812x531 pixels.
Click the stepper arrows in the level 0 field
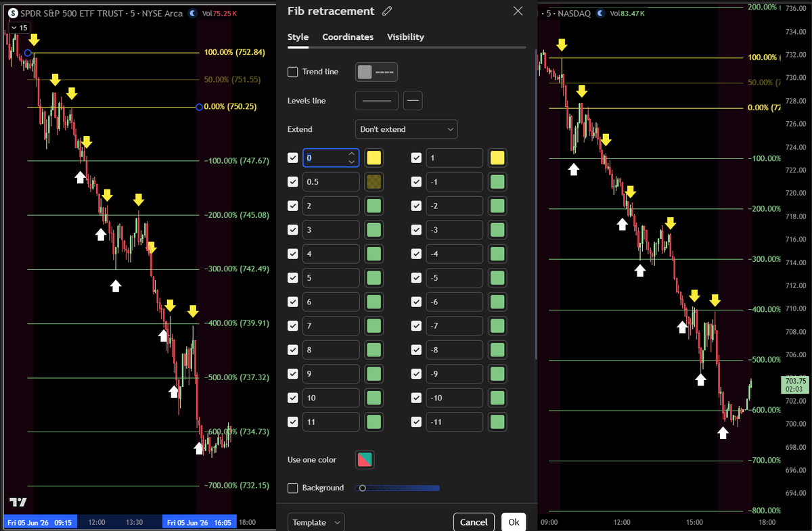point(351,158)
